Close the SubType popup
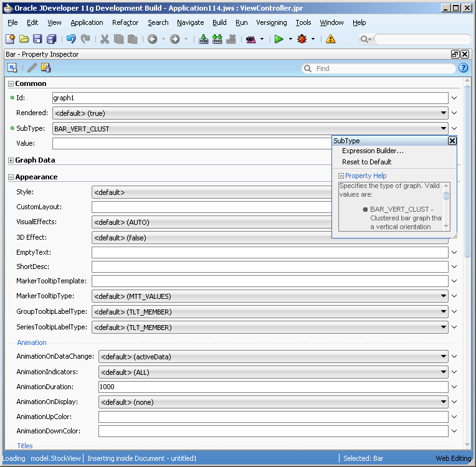The height and width of the screenshot is (467, 476). pos(452,141)
